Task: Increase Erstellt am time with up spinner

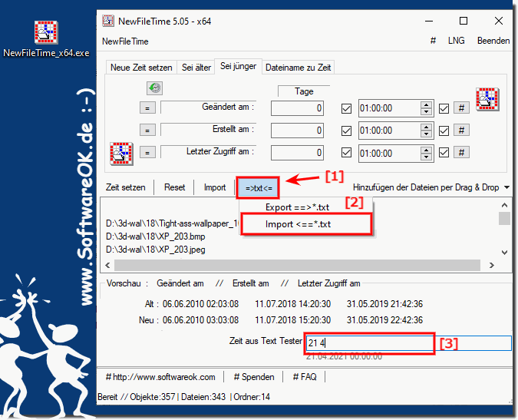Action: click(x=426, y=127)
